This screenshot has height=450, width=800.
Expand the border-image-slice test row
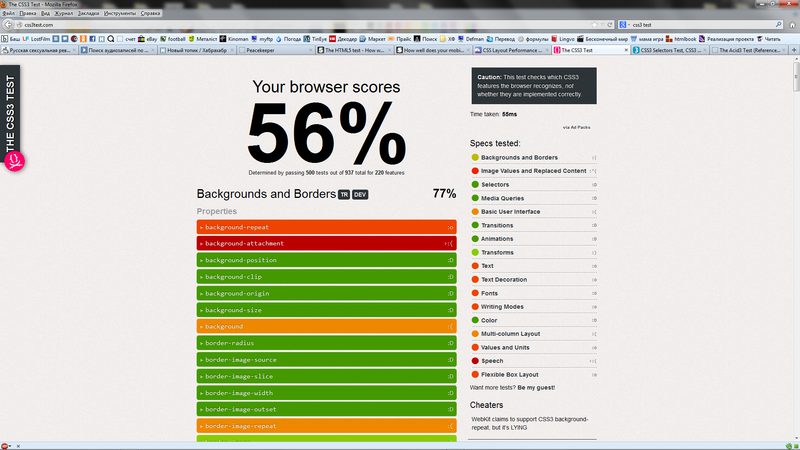[327, 376]
